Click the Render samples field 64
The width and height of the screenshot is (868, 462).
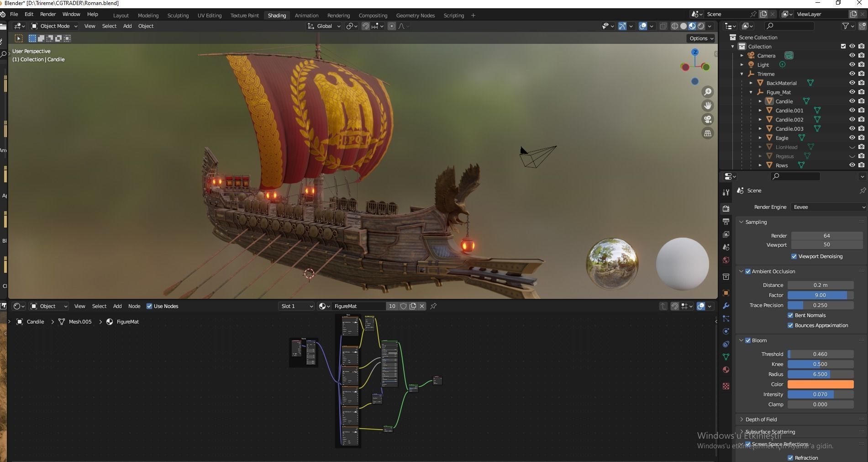827,236
